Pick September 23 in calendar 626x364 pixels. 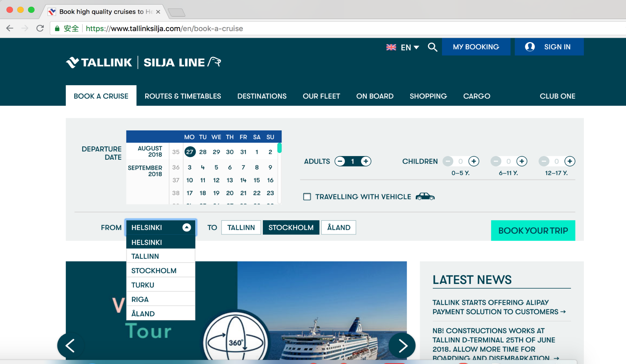[270, 193]
